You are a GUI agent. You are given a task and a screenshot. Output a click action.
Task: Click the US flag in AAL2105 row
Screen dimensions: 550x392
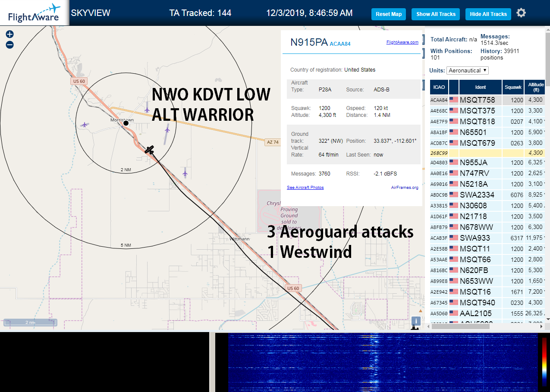[x=454, y=314]
